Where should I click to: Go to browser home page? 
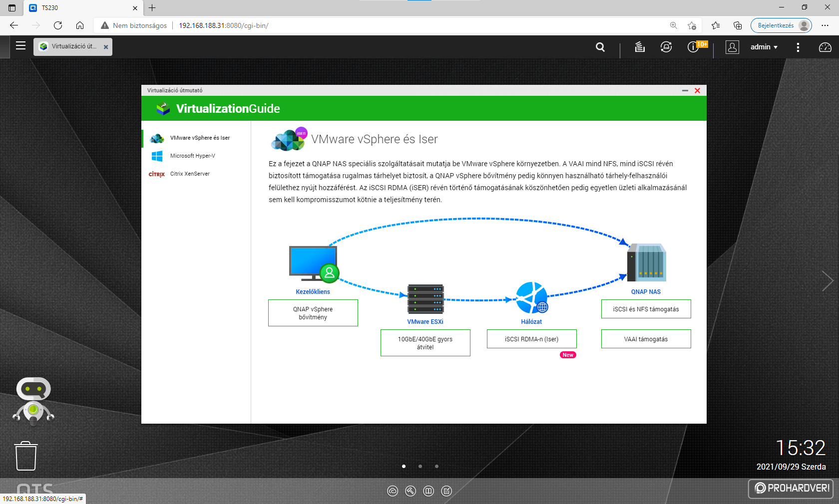(80, 25)
